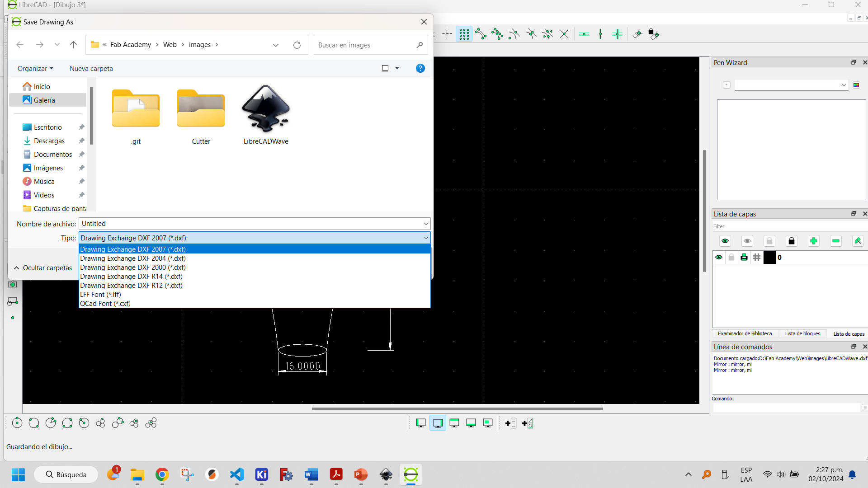Toggle Snap on Entity tool
The width and height of the screenshot is (868, 488).
point(497,34)
